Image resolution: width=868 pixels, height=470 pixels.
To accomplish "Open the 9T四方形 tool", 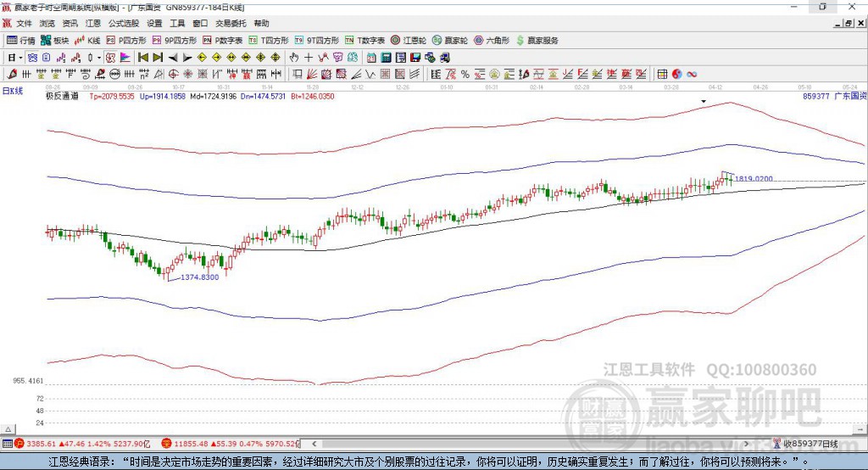I will 317,41.
